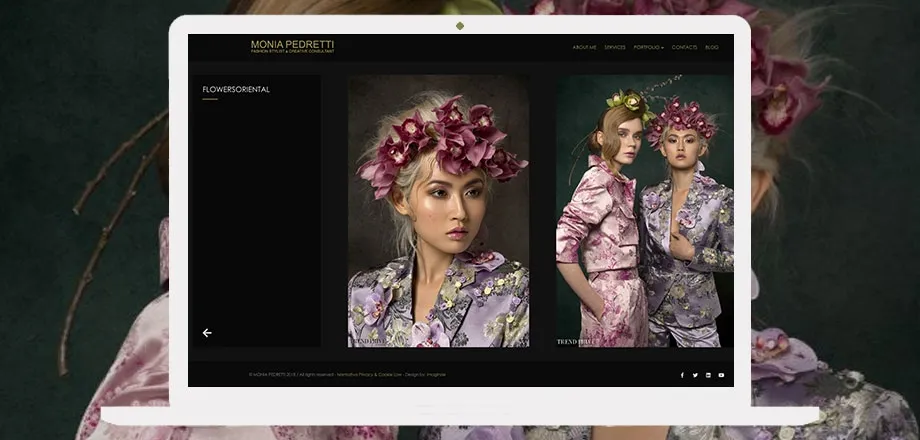Open the Services menu item
The image size is (920, 440).
pos(615,47)
